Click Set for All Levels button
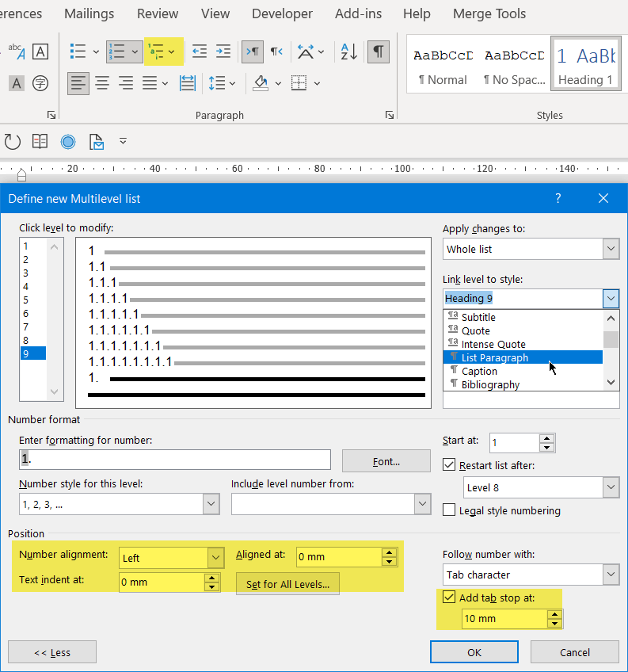This screenshot has height=672, width=628. pyautogui.click(x=288, y=584)
